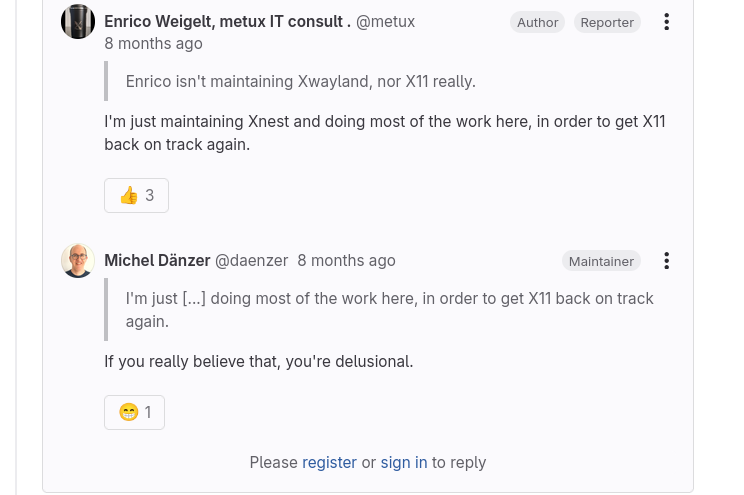Click the Reporter badge
Screen dimensions: 744x495
pos(607,22)
